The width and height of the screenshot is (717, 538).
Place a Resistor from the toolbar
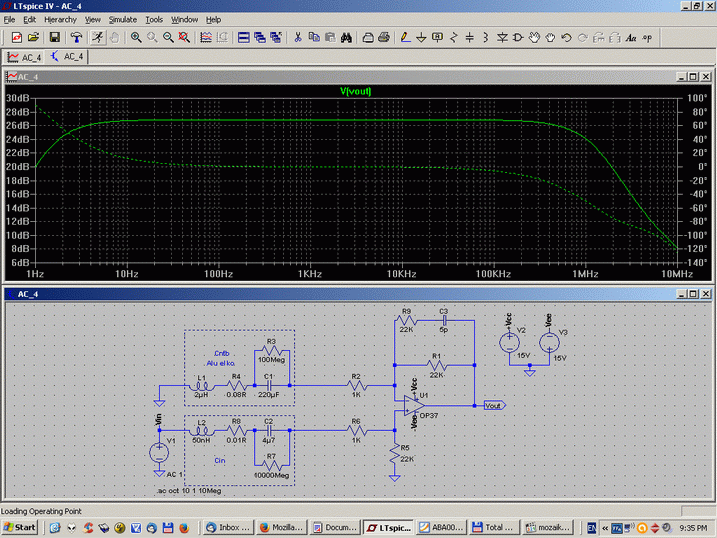[454, 37]
